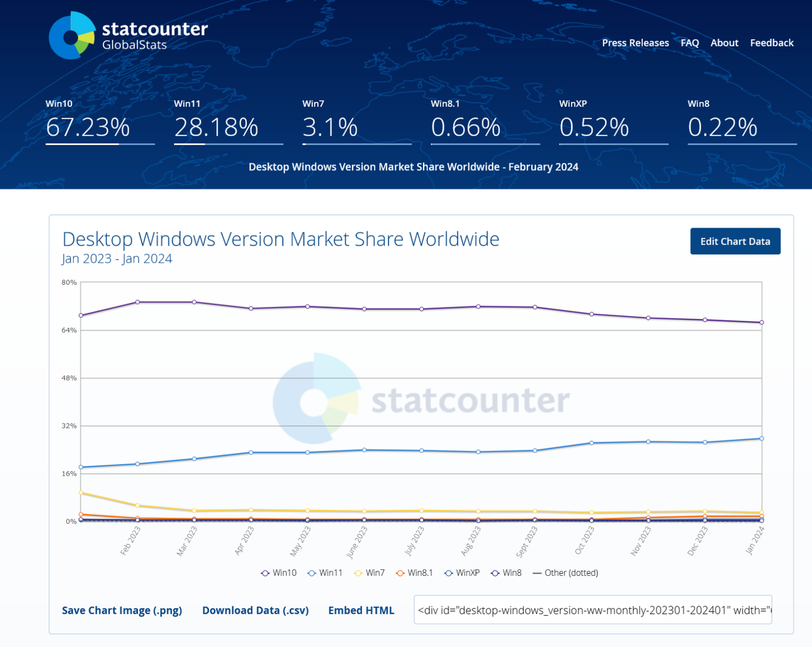Toggle WinXP series in chart legend
The height and width of the screenshot is (647, 812).
(461, 573)
